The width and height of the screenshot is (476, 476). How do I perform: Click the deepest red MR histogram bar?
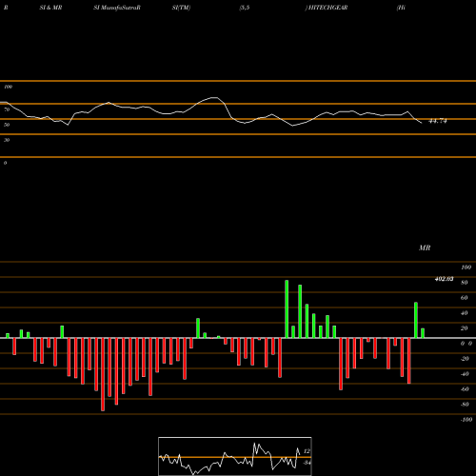click(103, 374)
